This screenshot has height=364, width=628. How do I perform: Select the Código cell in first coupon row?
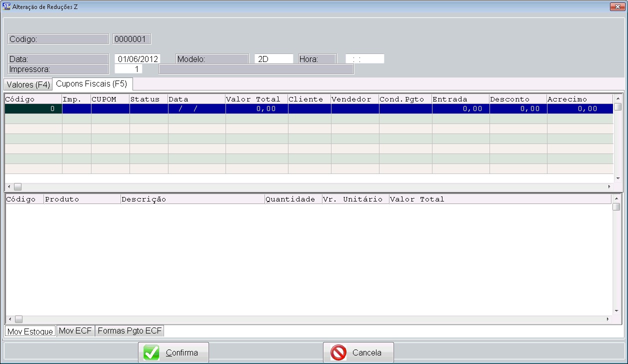33,108
